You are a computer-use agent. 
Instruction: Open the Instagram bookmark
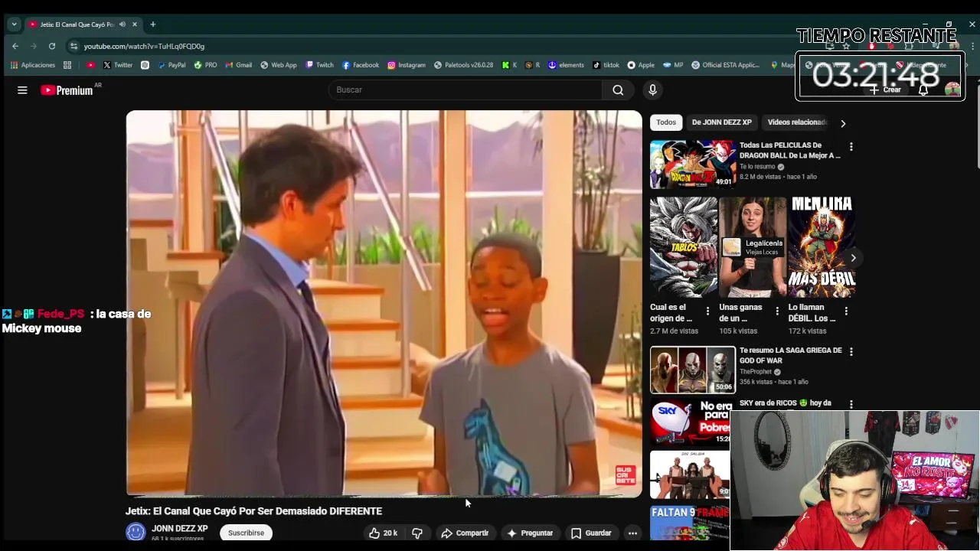(406, 65)
